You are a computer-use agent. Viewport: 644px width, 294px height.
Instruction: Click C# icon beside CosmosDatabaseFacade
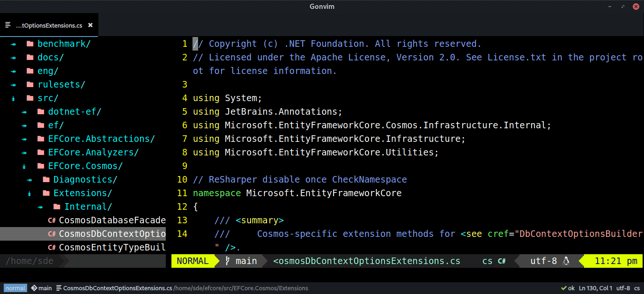(x=52, y=220)
